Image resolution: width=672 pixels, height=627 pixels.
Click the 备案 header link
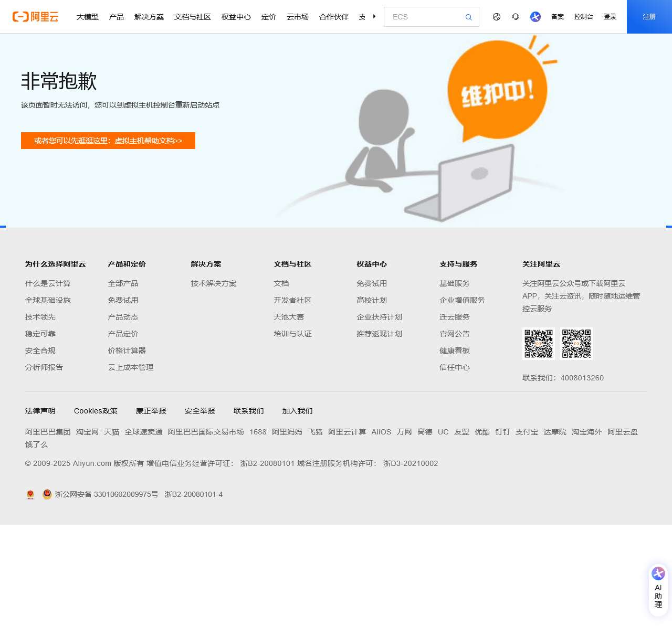558,17
